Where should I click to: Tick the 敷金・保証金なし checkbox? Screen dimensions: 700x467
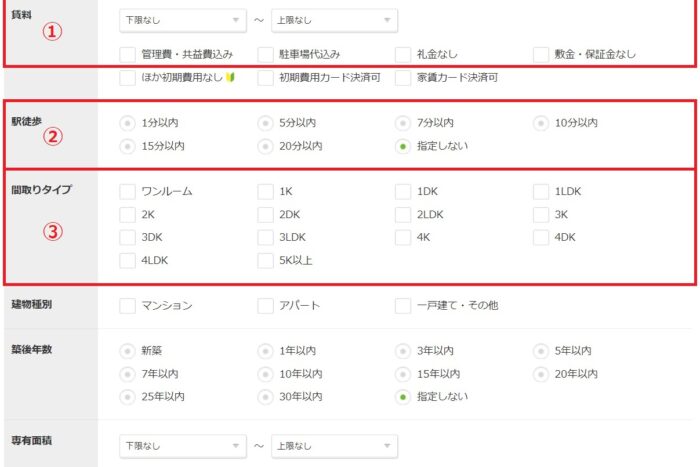click(541, 54)
